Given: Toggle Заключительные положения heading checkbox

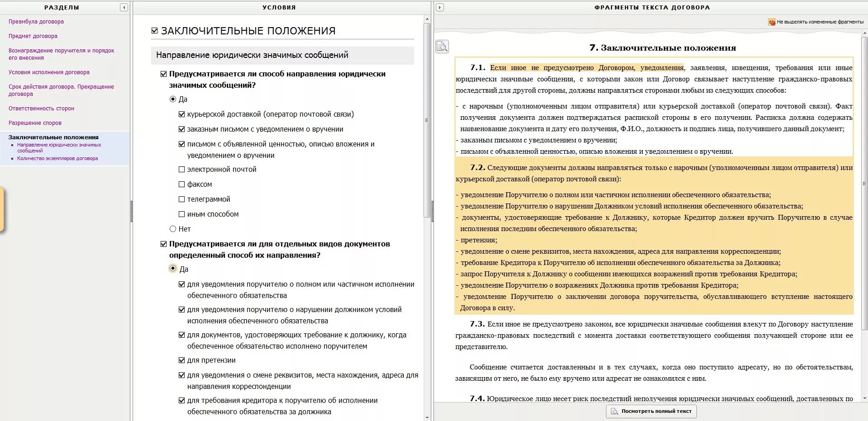Looking at the screenshot, I should [155, 31].
